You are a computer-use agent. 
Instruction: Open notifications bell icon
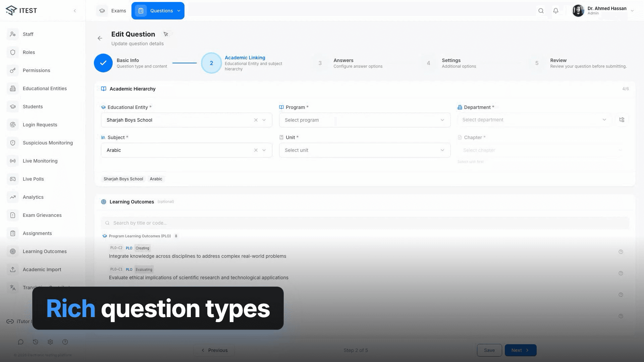pyautogui.click(x=556, y=11)
